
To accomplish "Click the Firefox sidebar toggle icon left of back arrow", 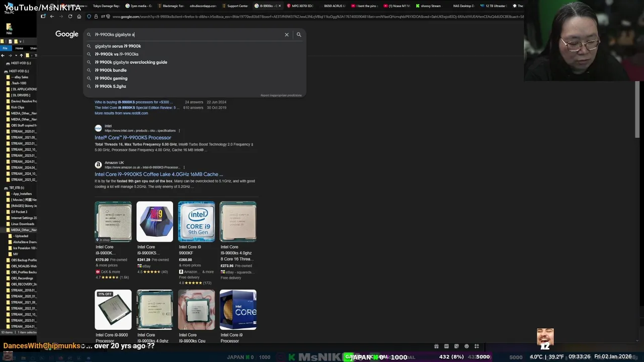I will click(x=43, y=17).
